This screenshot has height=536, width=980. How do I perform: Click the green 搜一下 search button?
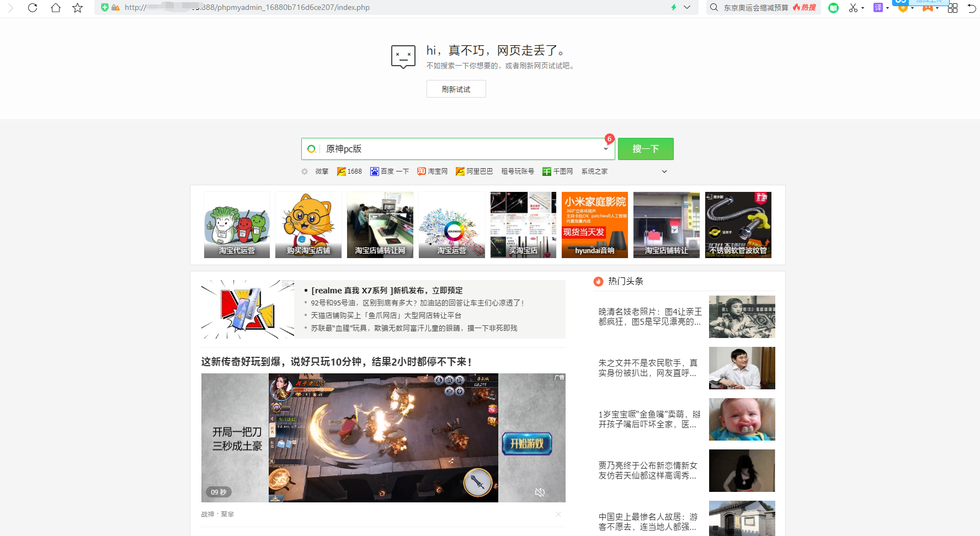click(x=646, y=149)
